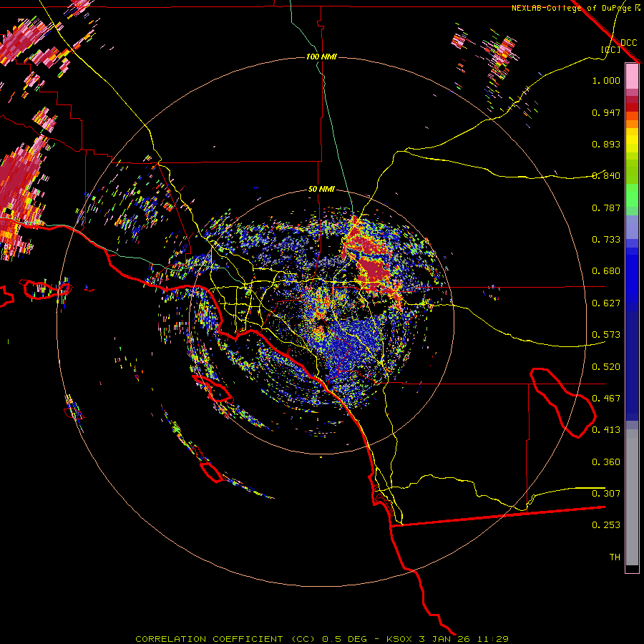Click the Correlation Coefficient KSOX caption
This screenshot has width=644, height=644.
[x=322, y=639]
